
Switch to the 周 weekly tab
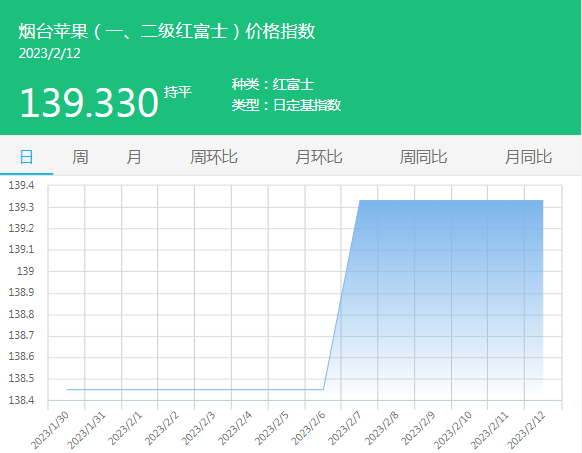[x=80, y=157]
